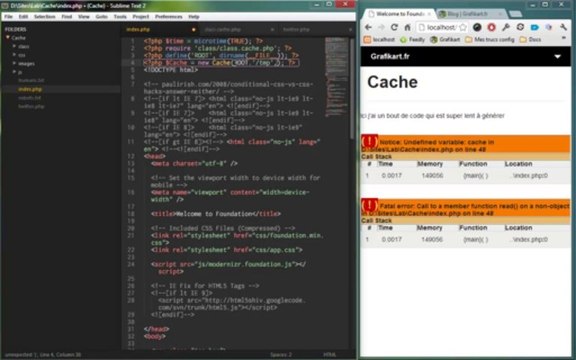This screenshot has height=360, width=576.
Task: Open the localhost bookmark in the bookmarks bar
Action: [x=379, y=39]
